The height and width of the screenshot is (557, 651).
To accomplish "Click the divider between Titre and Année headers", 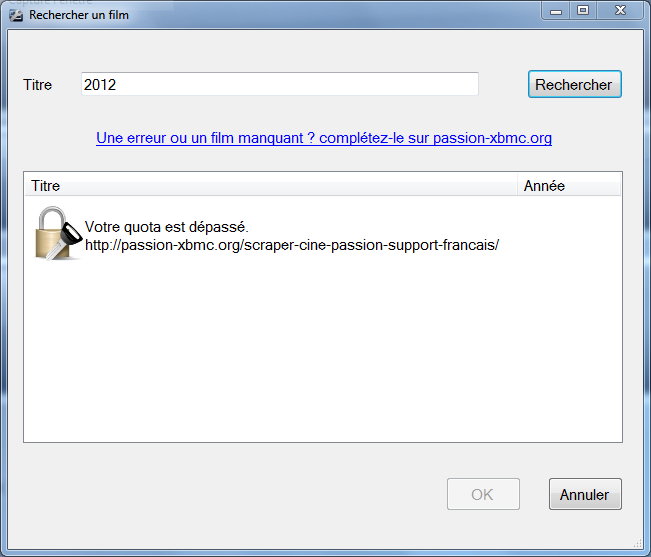I will 517,185.
